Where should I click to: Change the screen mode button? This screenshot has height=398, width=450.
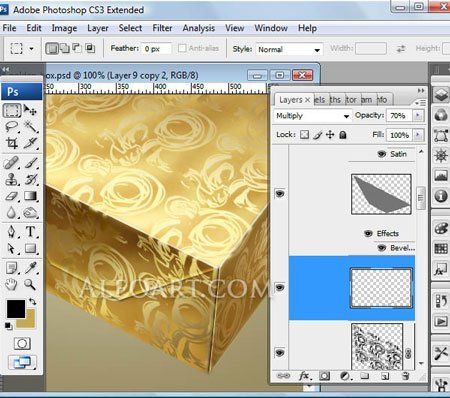coord(22,362)
